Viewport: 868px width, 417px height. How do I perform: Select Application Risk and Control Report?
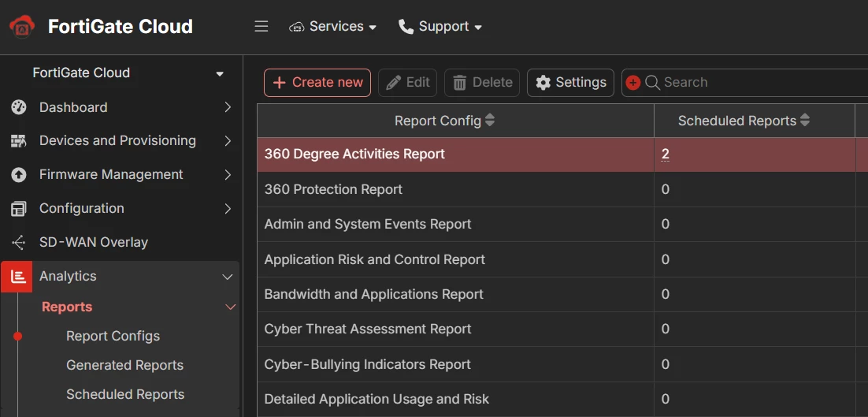coord(562,259)
